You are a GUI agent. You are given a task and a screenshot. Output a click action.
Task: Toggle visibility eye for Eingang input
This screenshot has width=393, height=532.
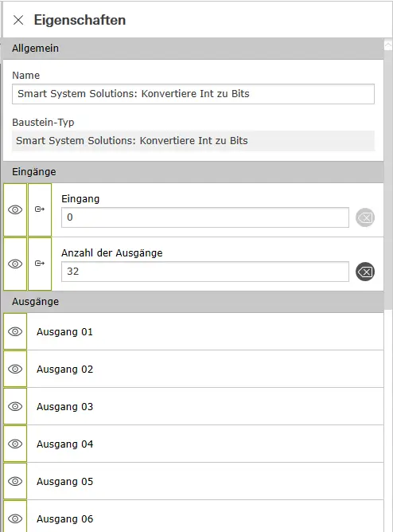pos(15,209)
